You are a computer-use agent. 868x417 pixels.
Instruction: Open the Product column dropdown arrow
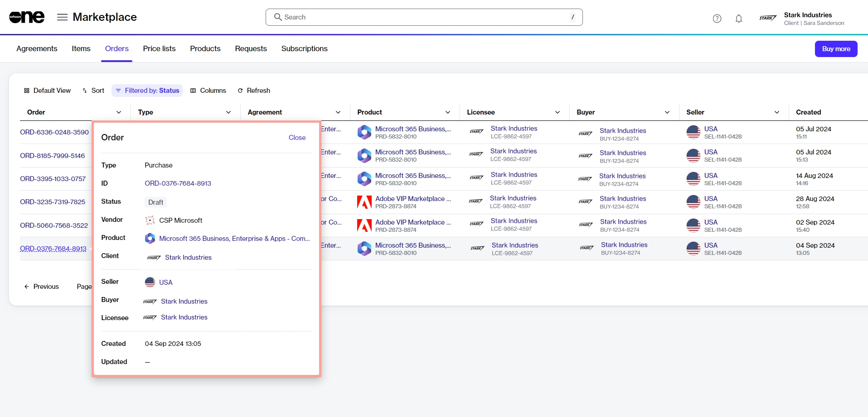(x=448, y=112)
